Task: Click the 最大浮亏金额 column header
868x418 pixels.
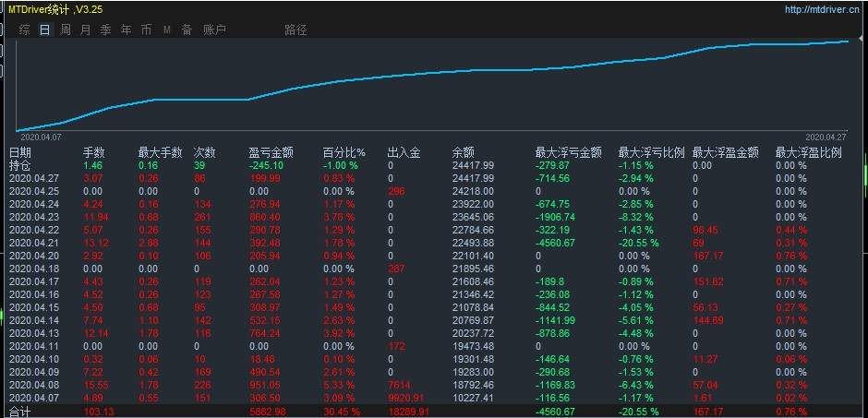Action: point(569,152)
